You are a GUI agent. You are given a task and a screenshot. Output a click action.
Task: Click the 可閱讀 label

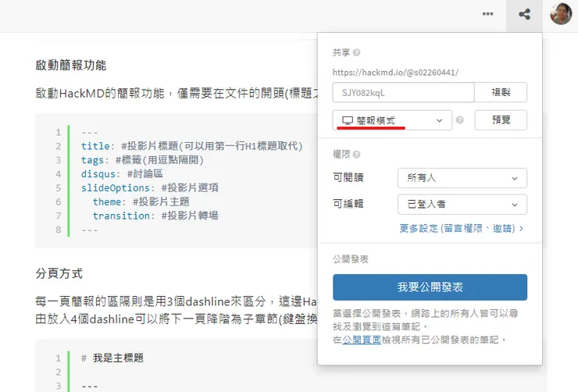click(348, 177)
